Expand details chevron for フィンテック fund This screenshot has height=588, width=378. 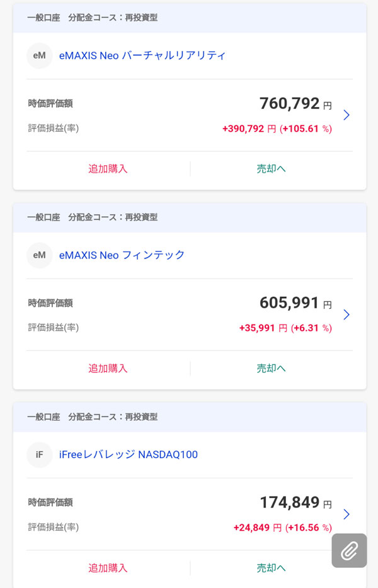point(346,314)
